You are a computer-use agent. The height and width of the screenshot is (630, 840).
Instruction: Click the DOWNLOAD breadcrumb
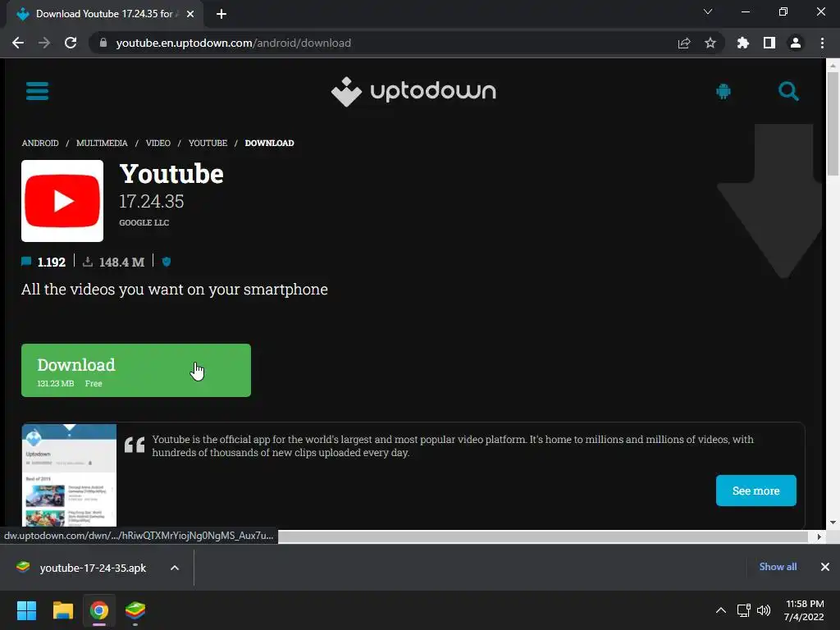[269, 143]
